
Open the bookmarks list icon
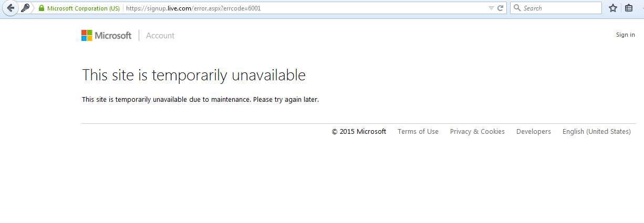[629, 8]
